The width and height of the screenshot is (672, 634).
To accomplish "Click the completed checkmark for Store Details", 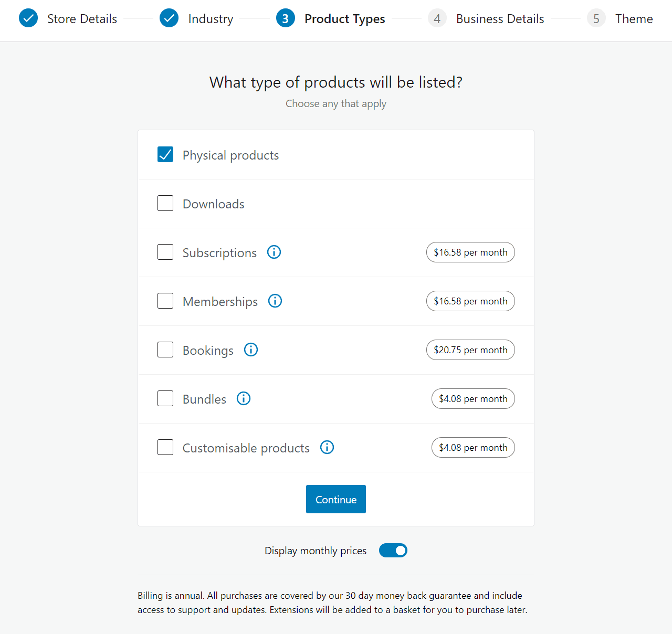I will [x=28, y=18].
